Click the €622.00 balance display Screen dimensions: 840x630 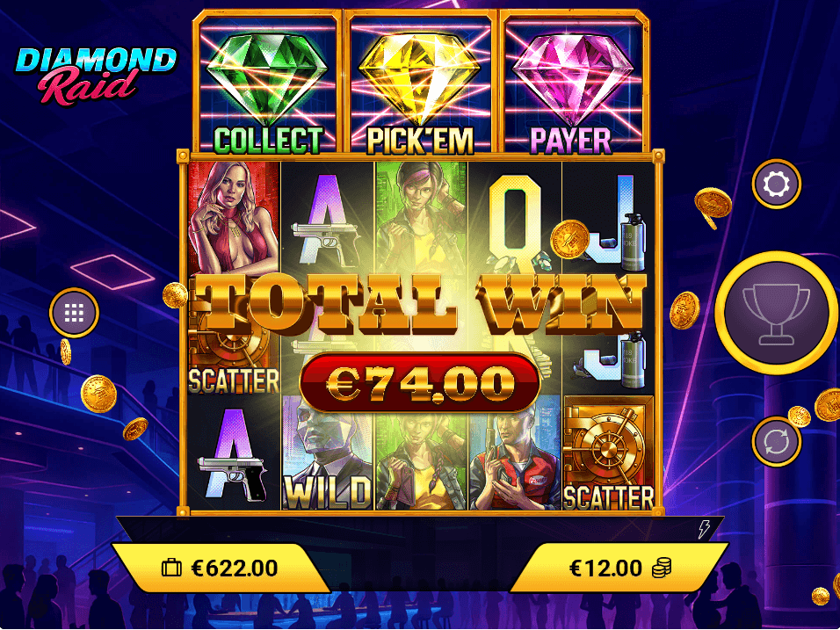(x=221, y=568)
